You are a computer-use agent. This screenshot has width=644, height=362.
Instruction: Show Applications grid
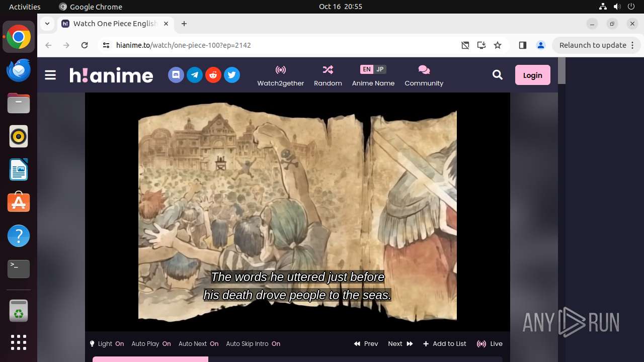[19, 342]
